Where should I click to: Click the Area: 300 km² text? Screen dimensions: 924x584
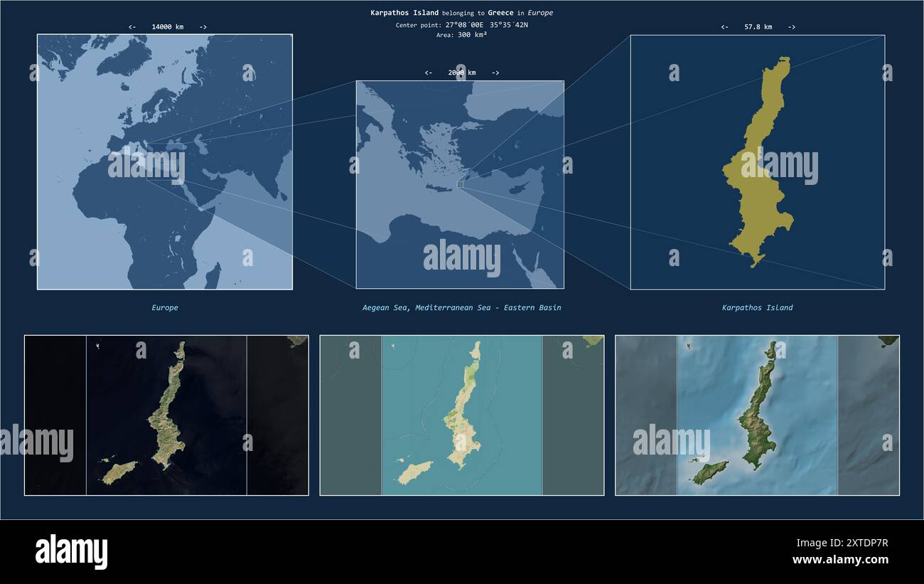(x=462, y=35)
